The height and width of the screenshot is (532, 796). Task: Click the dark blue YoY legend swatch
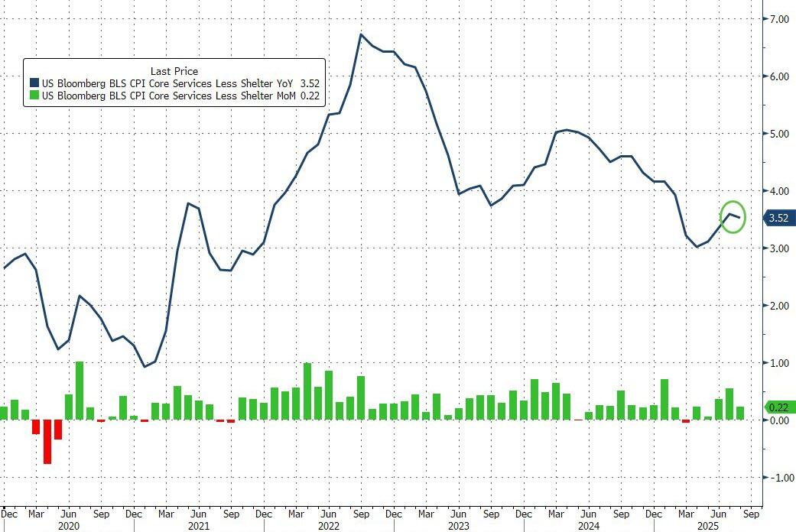34,83
